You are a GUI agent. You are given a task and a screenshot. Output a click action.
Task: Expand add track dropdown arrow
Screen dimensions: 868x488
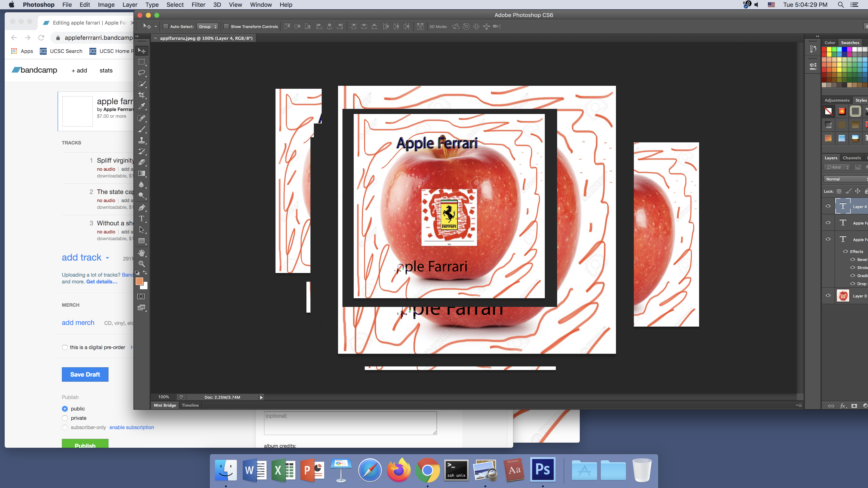pos(107,258)
